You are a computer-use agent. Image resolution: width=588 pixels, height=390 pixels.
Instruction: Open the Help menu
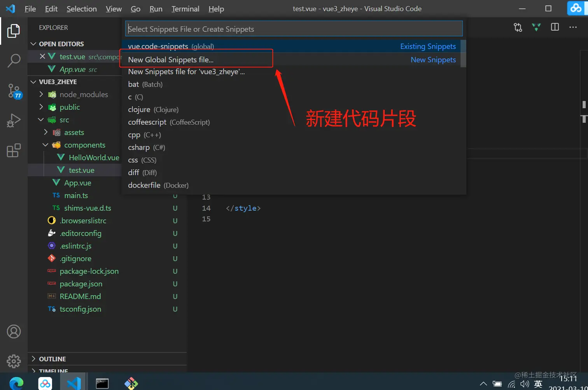click(x=216, y=9)
